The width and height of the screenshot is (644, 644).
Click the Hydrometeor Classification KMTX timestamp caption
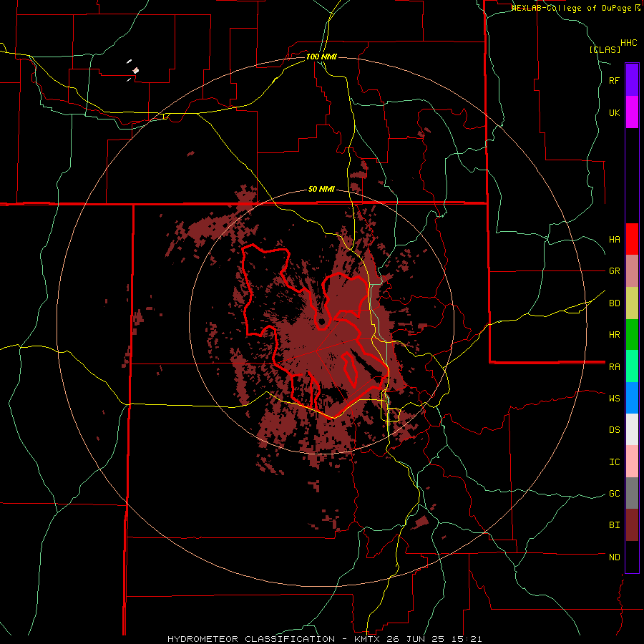(x=324, y=639)
